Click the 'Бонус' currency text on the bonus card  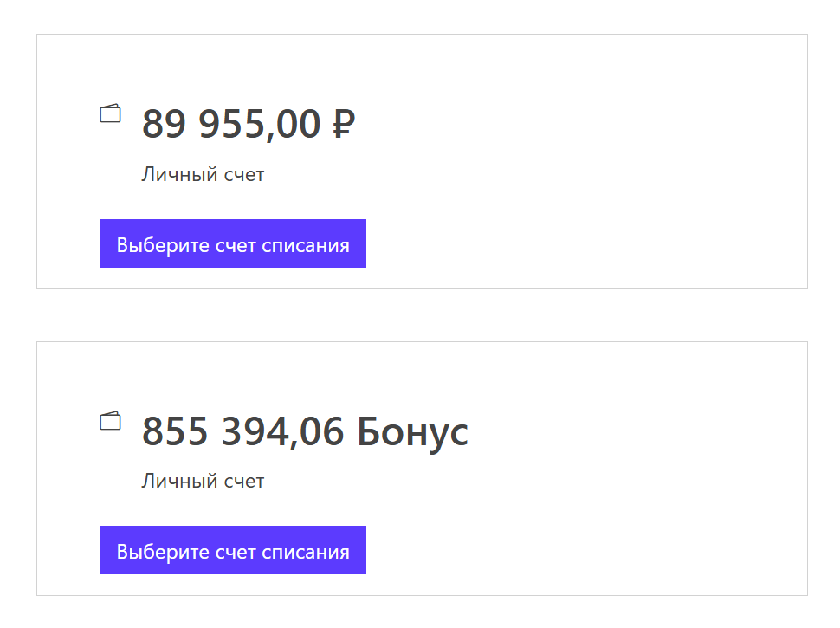[415, 431]
